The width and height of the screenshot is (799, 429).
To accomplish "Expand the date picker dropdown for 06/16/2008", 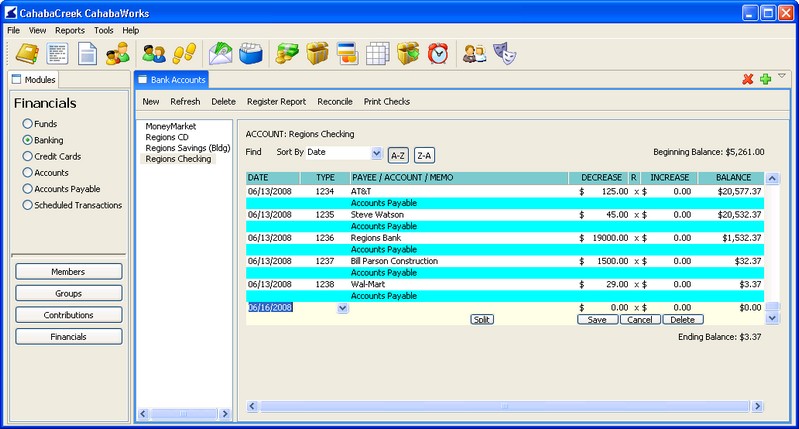I will click(x=343, y=308).
